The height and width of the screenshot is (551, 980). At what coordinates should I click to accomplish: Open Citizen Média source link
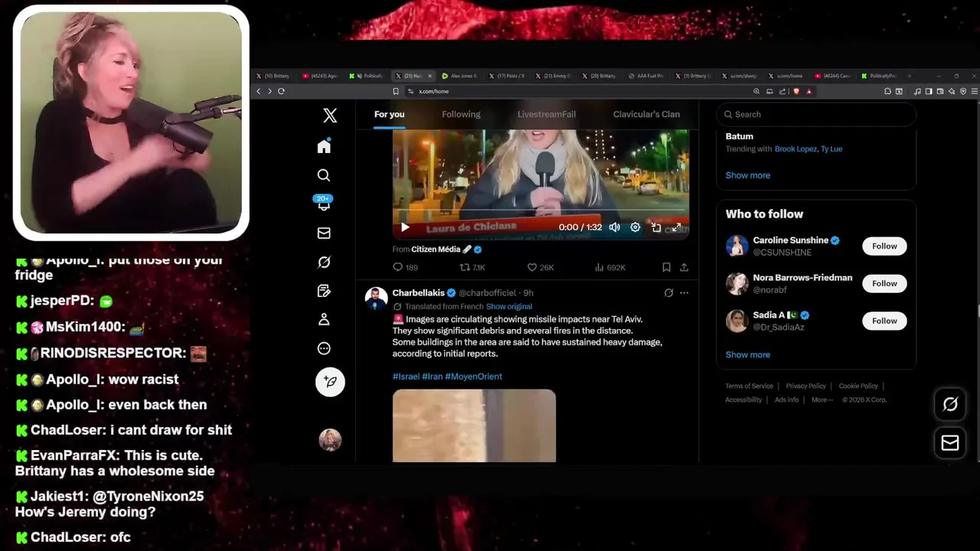436,249
